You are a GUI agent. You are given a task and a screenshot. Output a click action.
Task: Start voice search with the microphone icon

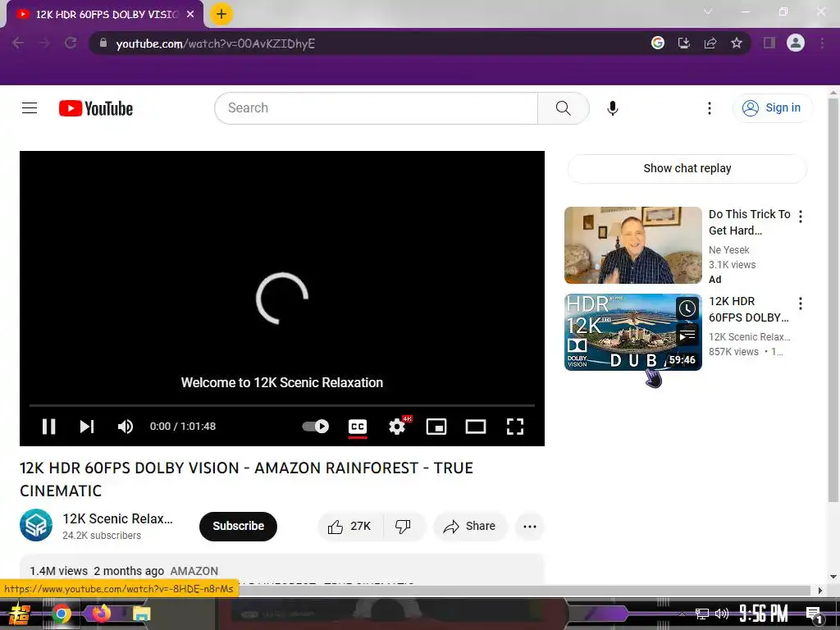point(612,108)
